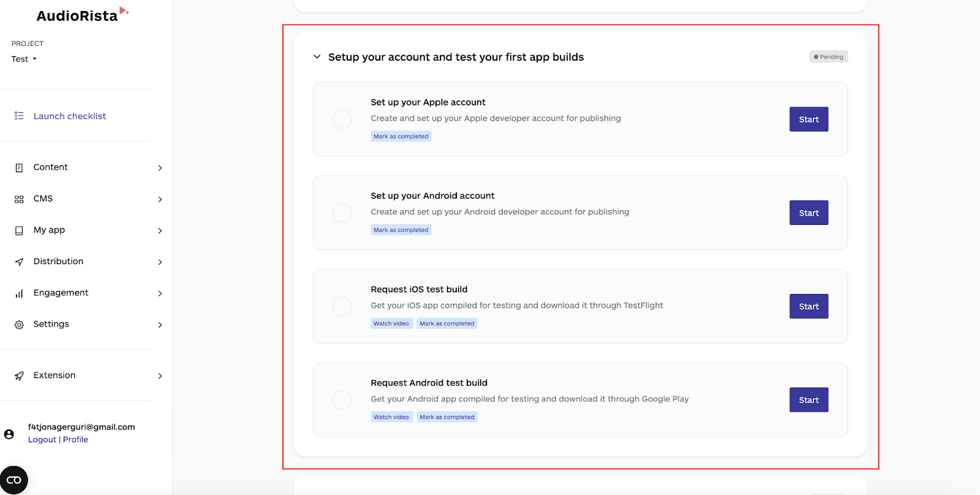The image size is (980, 495).
Task: Expand the Distribution menu chevron
Action: (160, 262)
